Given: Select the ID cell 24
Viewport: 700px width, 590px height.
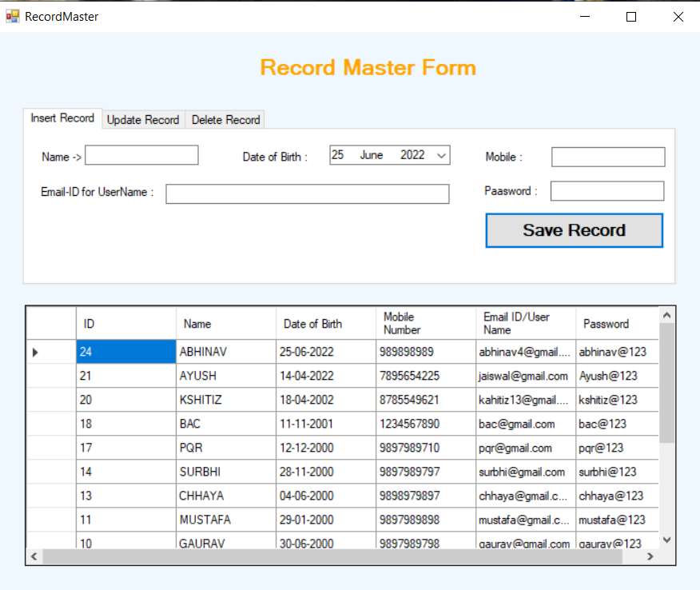Looking at the screenshot, I should [x=126, y=352].
